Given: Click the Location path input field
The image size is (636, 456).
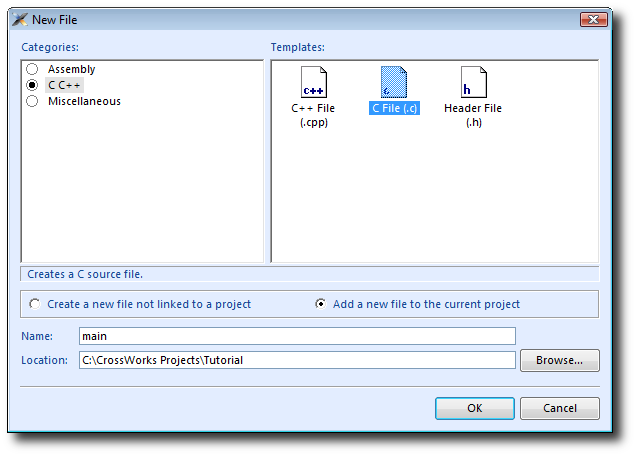Looking at the screenshot, I should click(x=297, y=360).
